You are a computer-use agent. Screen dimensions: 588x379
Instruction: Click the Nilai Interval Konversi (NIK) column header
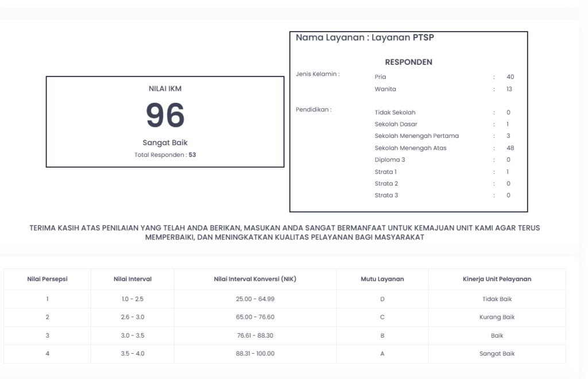255,279
